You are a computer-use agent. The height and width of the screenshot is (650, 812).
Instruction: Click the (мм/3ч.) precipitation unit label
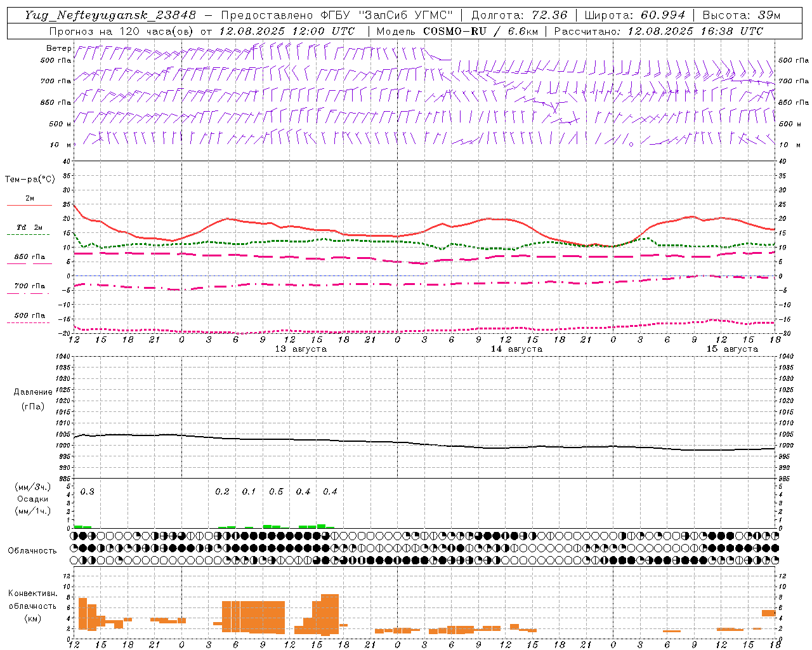[33, 487]
